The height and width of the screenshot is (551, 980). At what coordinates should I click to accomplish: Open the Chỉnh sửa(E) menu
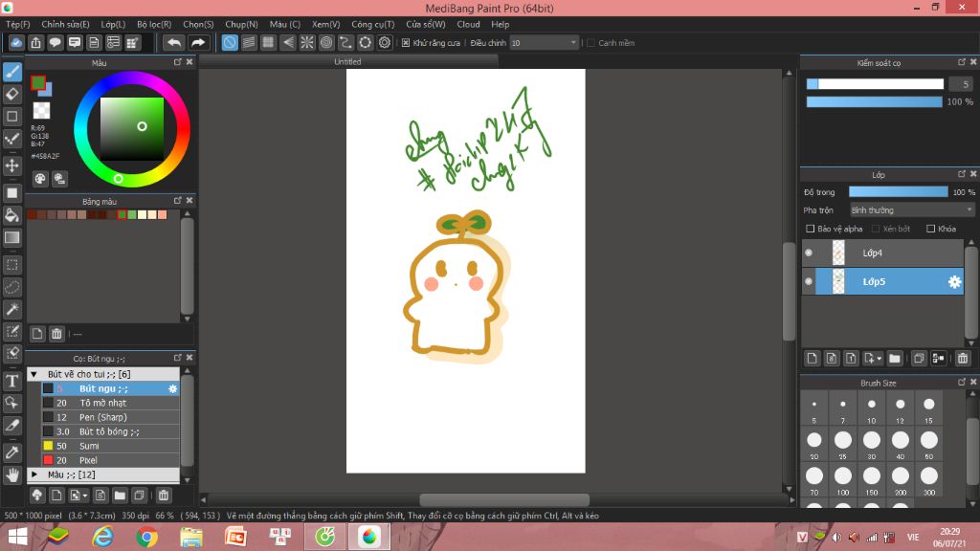66,24
